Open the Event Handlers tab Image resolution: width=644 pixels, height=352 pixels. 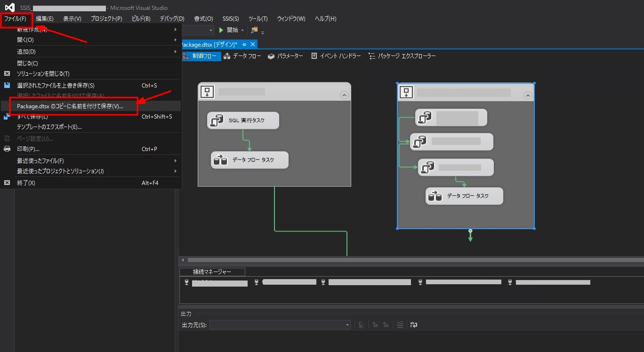coord(336,56)
